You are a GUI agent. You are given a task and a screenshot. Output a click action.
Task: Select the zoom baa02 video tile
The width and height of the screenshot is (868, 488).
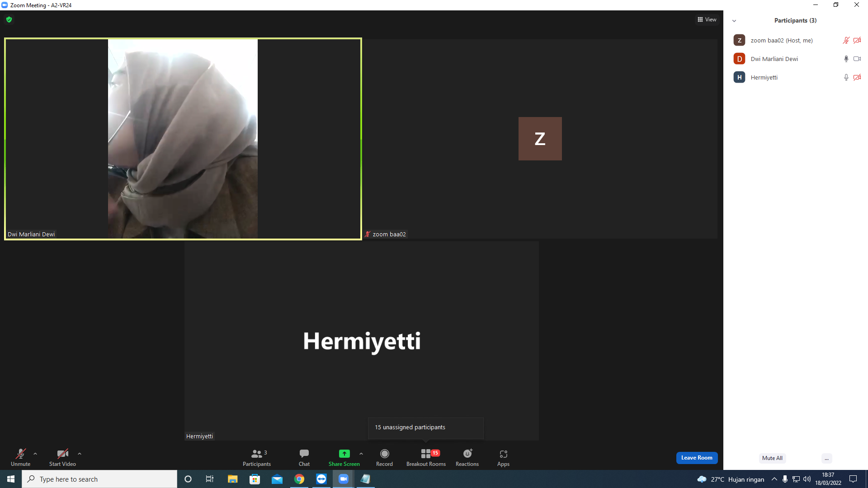click(540, 139)
